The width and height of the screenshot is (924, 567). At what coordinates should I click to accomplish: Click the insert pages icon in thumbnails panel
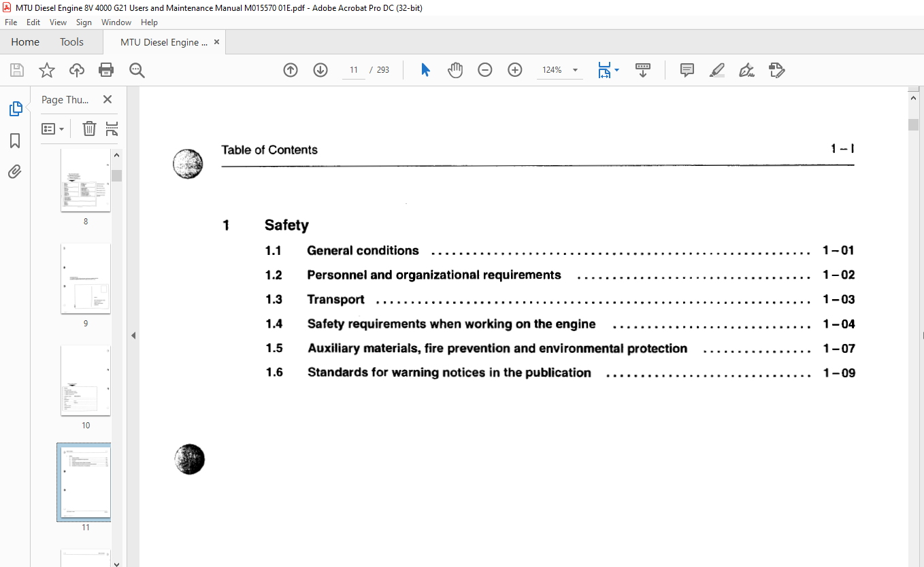click(x=112, y=128)
